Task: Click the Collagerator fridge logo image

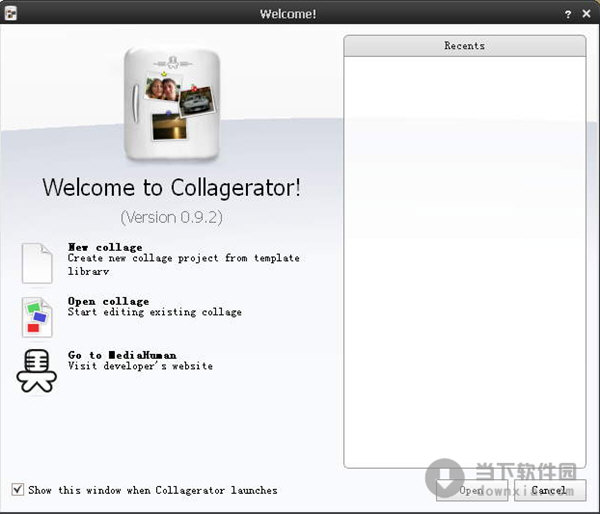Action: click(172, 103)
